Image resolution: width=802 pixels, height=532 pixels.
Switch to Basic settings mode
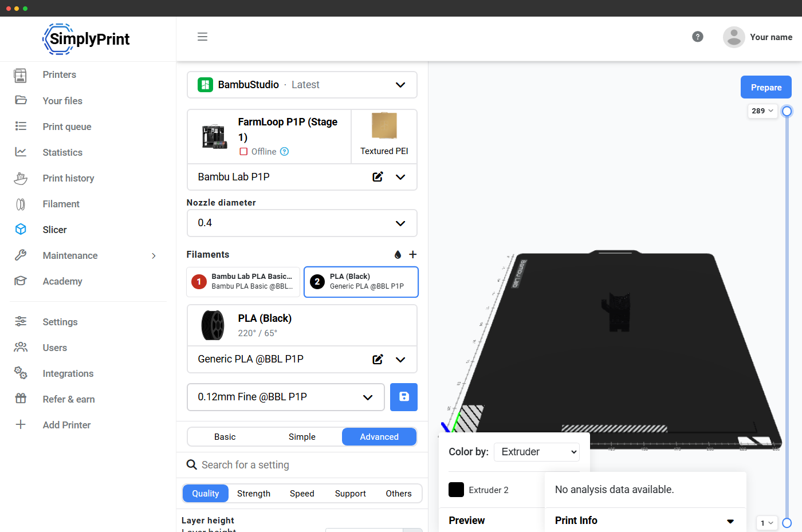coord(225,437)
